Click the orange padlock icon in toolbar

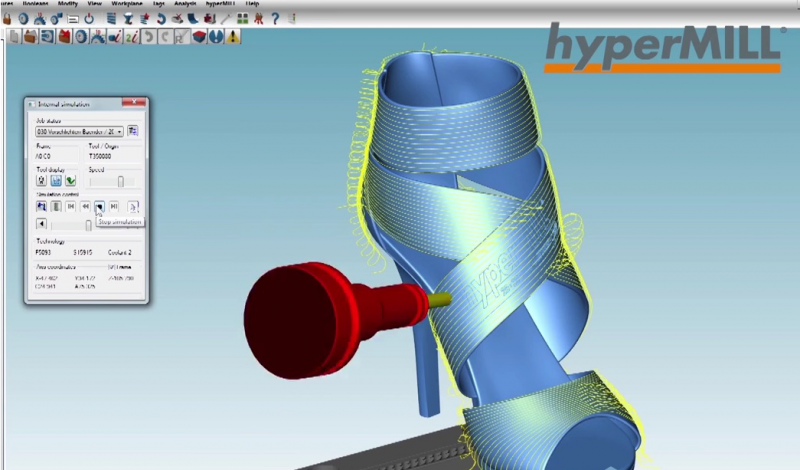(x=7, y=19)
